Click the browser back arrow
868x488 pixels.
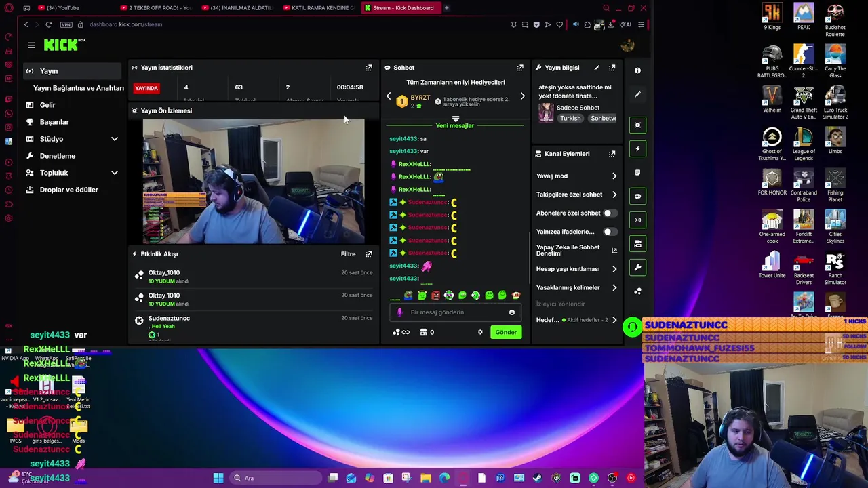point(26,24)
